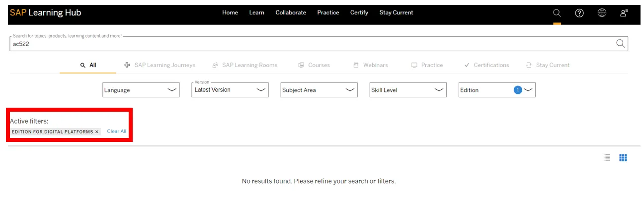The image size is (644, 212).
Task: Switch to list view layout
Action: (x=607, y=158)
